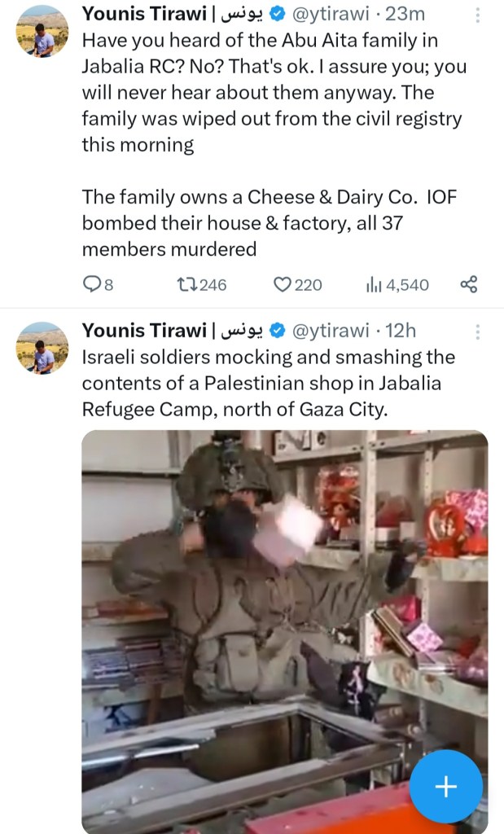Open profile avatar on second tweet
Viewport: 504px width, 834px height.
42,348
